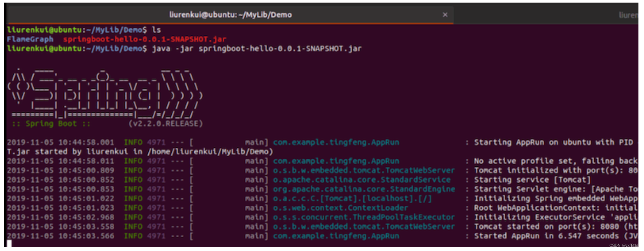Click 'T.jar started by liurenkui' line

(140, 151)
